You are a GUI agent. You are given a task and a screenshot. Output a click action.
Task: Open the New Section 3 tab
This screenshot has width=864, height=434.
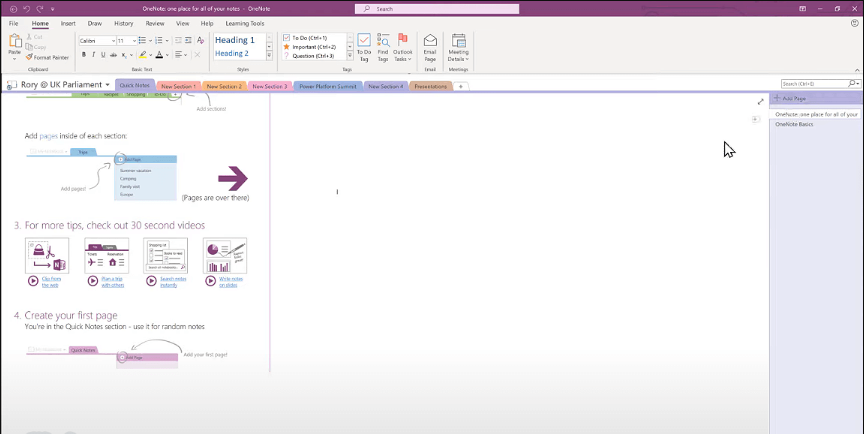pos(269,86)
